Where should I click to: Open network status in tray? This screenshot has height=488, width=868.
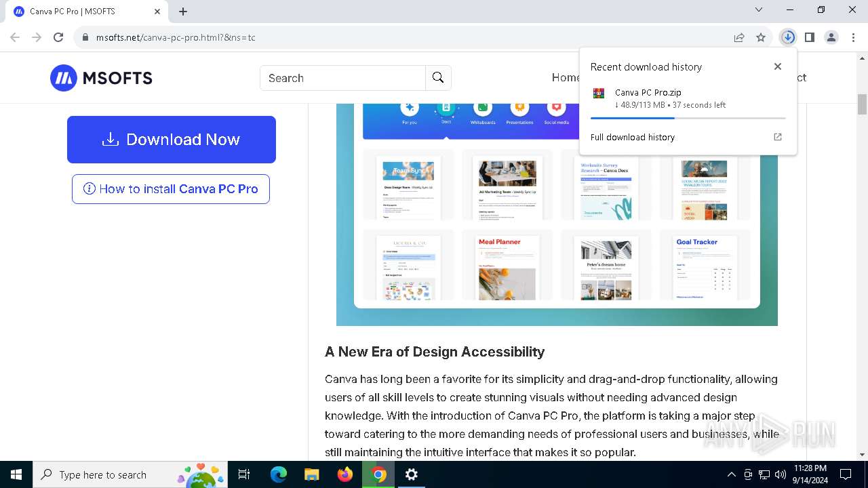(764, 474)
